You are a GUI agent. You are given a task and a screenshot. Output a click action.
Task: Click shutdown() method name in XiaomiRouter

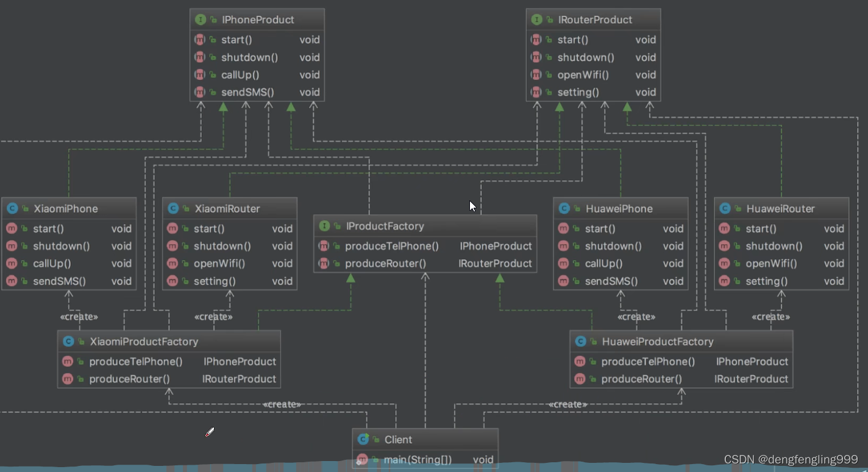click(222, 246)
